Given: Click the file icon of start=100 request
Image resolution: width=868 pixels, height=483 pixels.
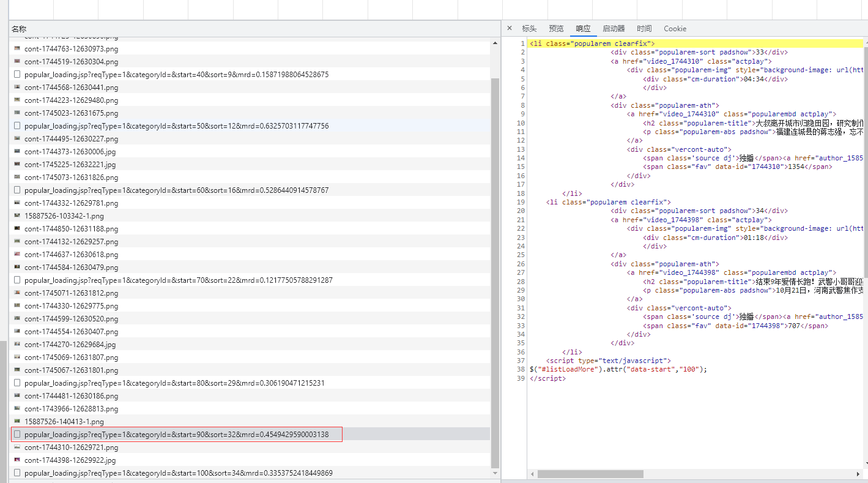Looking at the screenshot, I should point(17,473).
